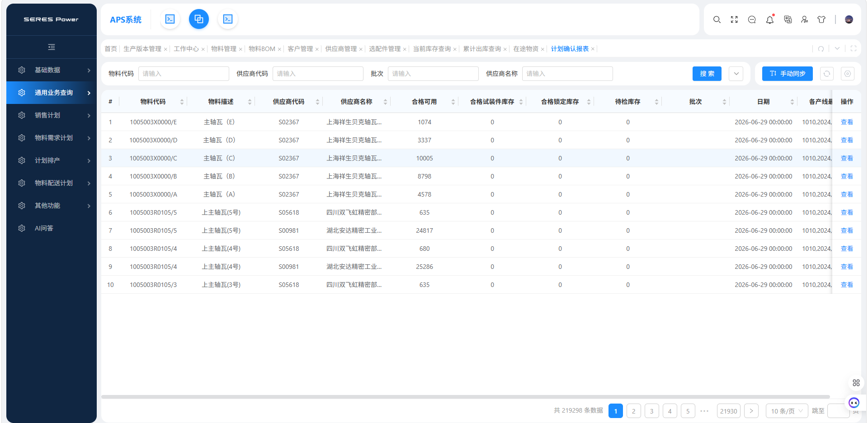The height and width of the screenshot is (423, 868).
Task: Switch to the 首页 tab
Action: (x=111, y=49)
